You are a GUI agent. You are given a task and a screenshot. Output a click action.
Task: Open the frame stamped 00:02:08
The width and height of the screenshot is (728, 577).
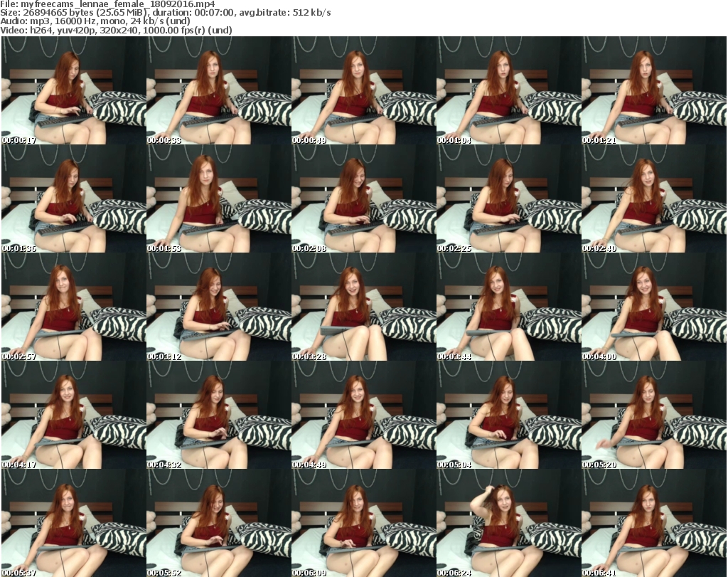(363, 198)
